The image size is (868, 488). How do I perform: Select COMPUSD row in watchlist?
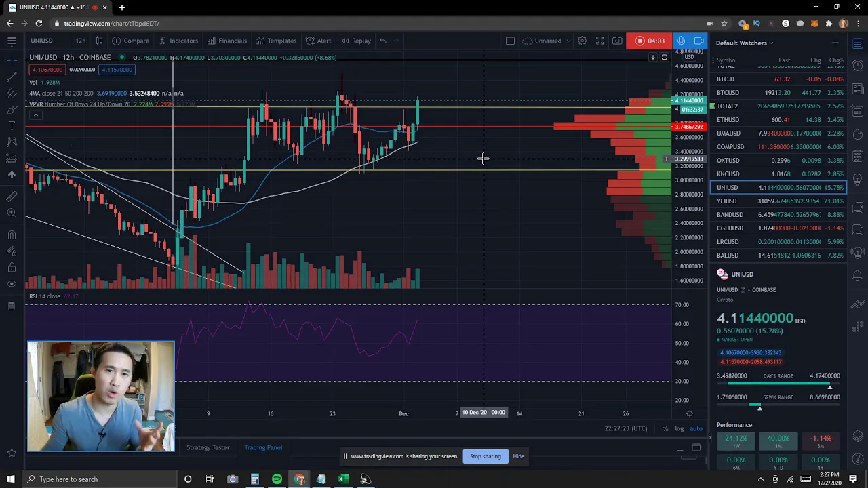[778, 146]
